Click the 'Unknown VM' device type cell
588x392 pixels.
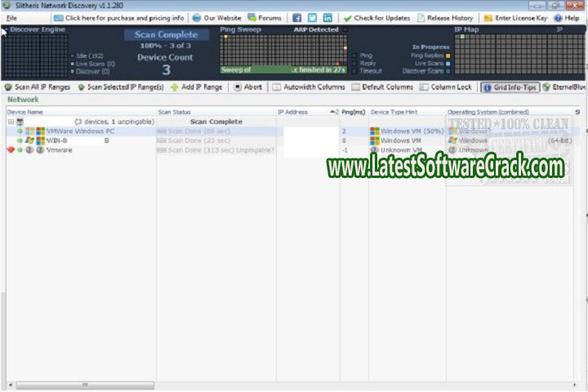(408, 150)
